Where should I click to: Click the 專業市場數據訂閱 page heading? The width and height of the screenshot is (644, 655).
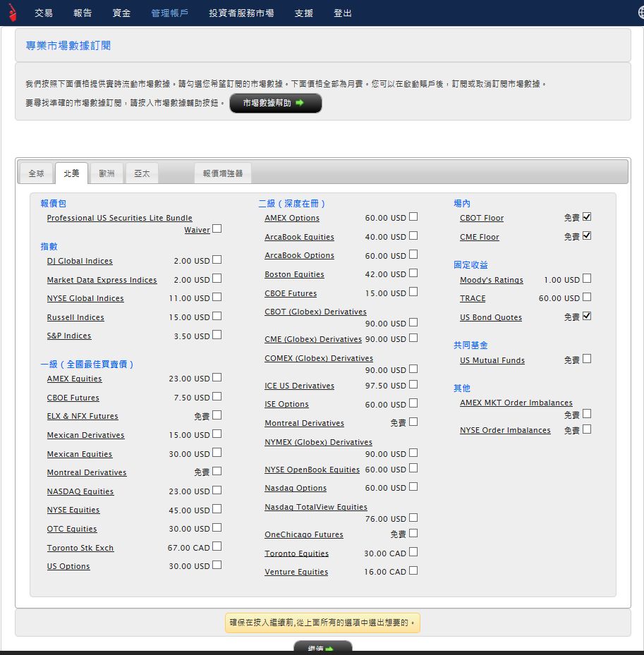tap(68, 46)
